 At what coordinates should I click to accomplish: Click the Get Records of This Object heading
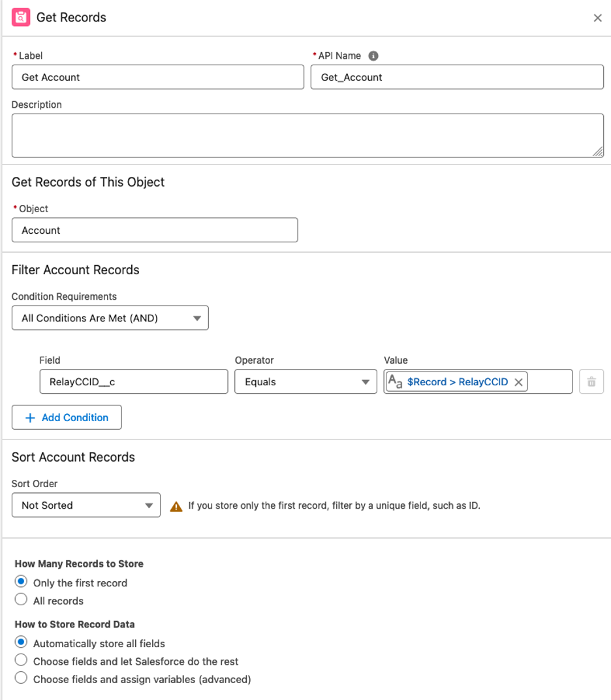point(88,182)
